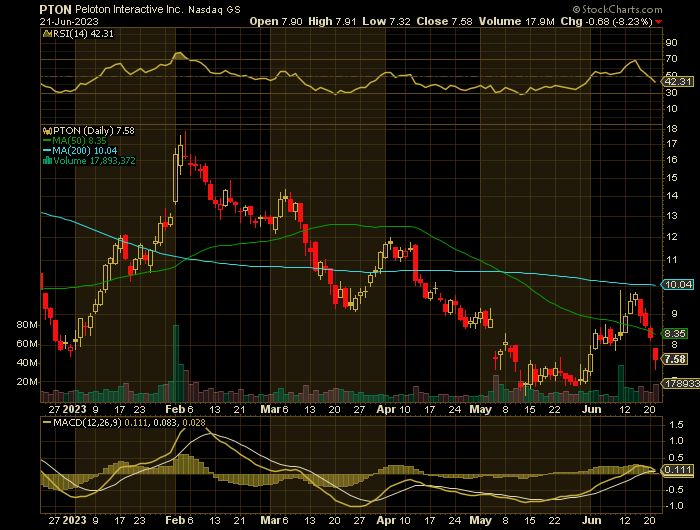Viewport: 700px width, 530px height.
Task: Click the Feb label on MACD panel axis
Action: (174, 521)
